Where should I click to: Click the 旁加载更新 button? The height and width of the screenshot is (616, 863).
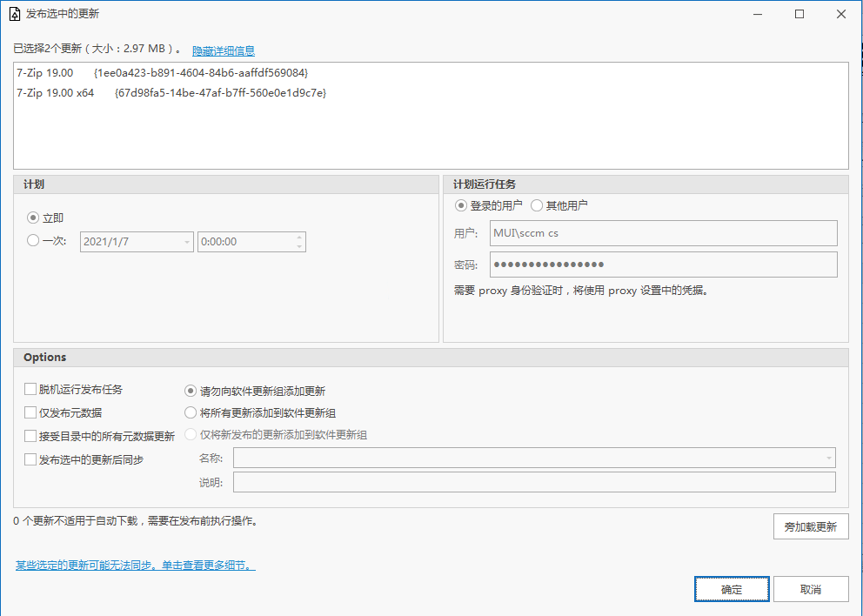(x=811, y=526)
